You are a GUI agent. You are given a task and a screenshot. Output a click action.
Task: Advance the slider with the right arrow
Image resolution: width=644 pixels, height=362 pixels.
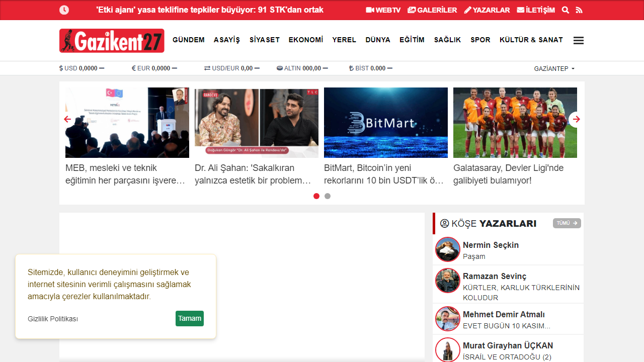pyautogui.click(x=576, y=120)
